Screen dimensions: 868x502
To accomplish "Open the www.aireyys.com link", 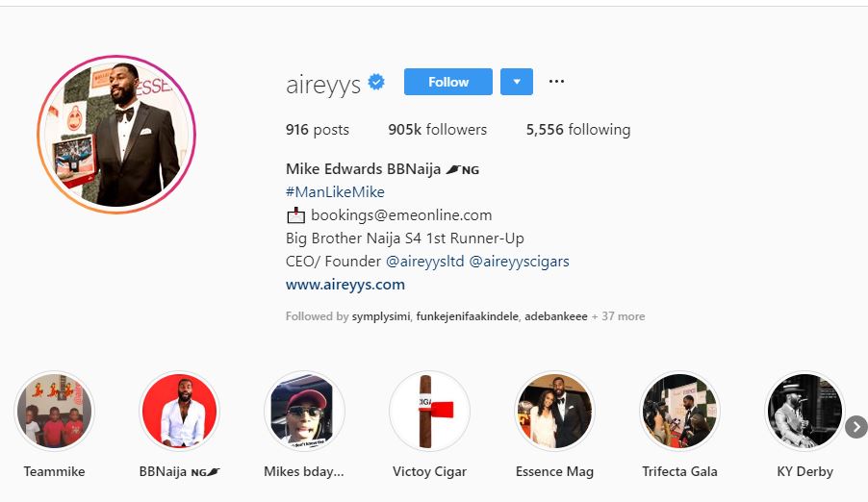I will pyautogui.click(x=345, y=285).
